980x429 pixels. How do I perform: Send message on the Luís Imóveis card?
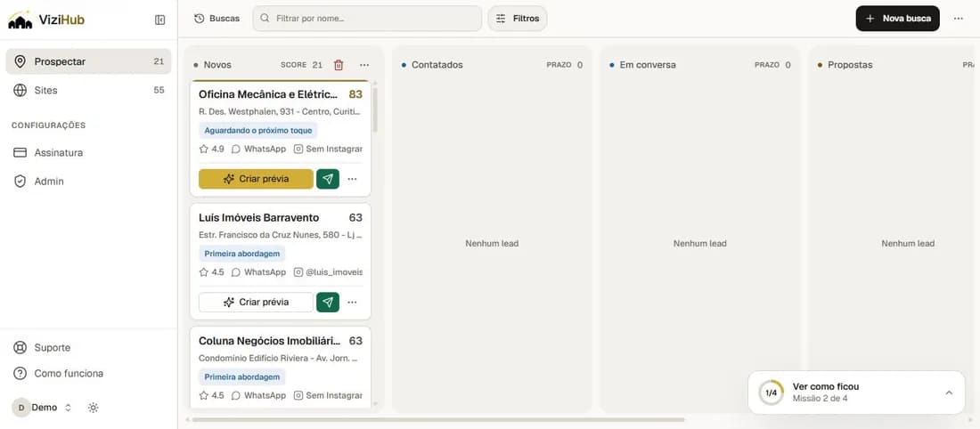(328, 303)
